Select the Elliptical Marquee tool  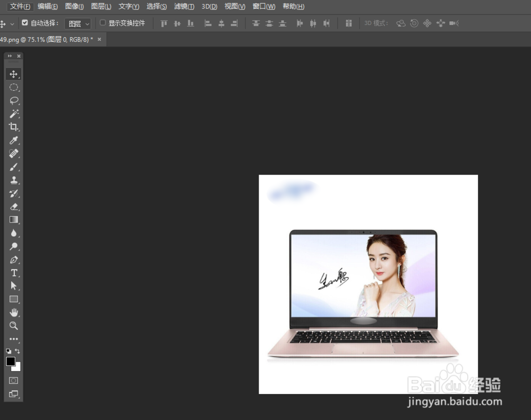coord(14,88)
